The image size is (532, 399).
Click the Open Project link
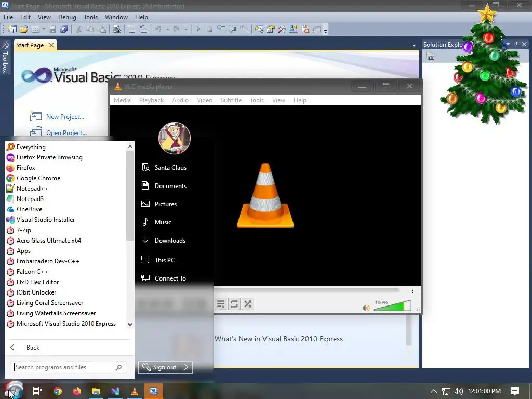tap(66, 132)
